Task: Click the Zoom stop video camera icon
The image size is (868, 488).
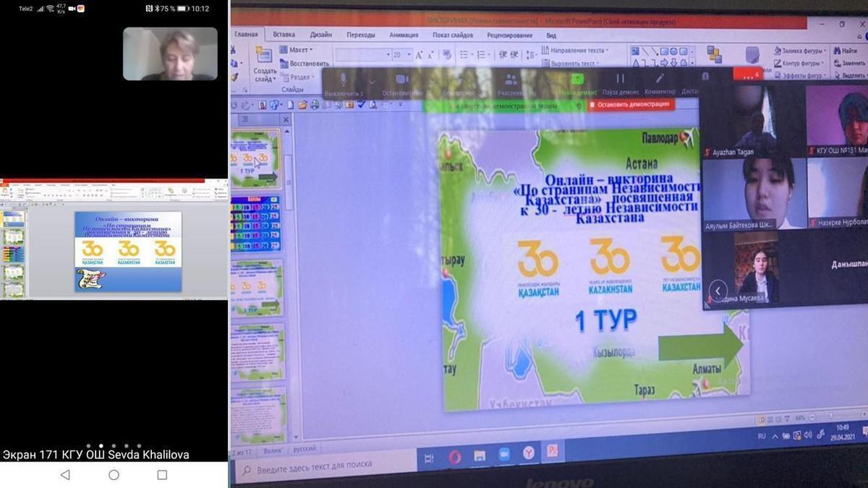Action: (402, 80)
